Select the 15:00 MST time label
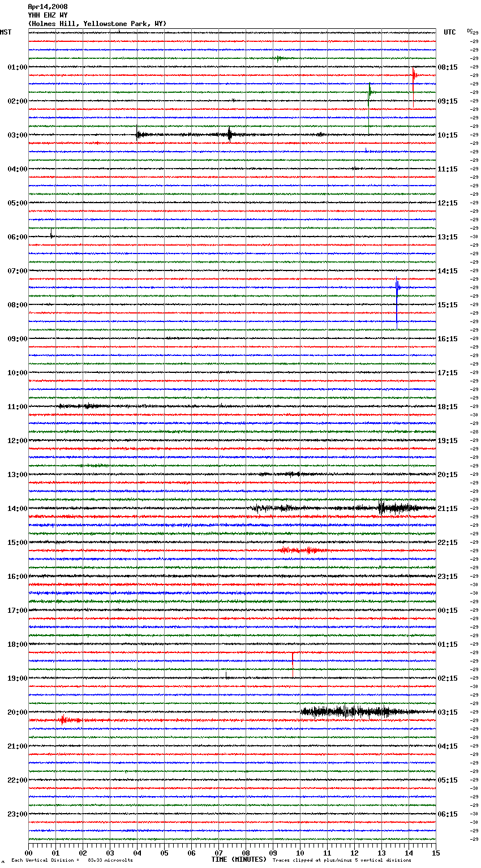 click(17, 543)
